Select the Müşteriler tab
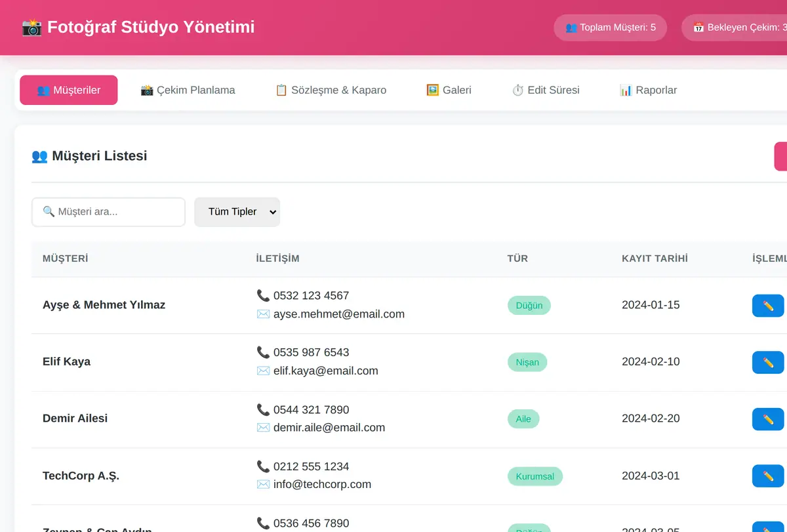This screenshot has width=787, height=532. click(69, 91)
